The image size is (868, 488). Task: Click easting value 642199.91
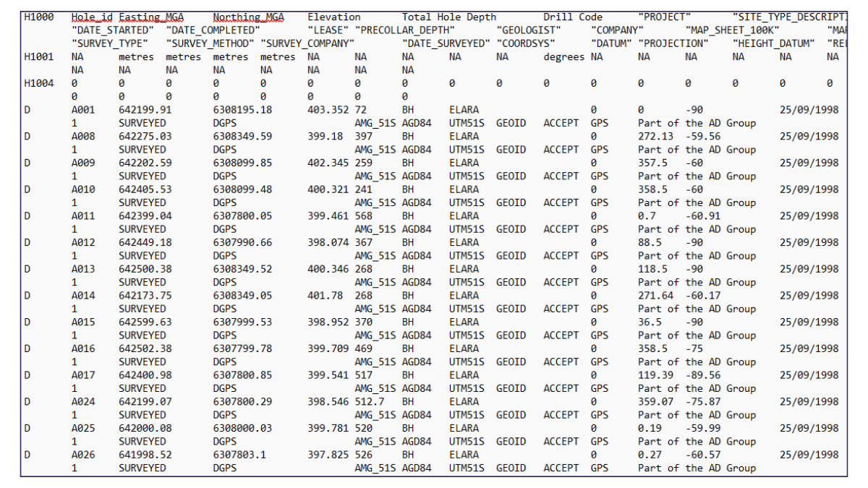click(145, 110)
